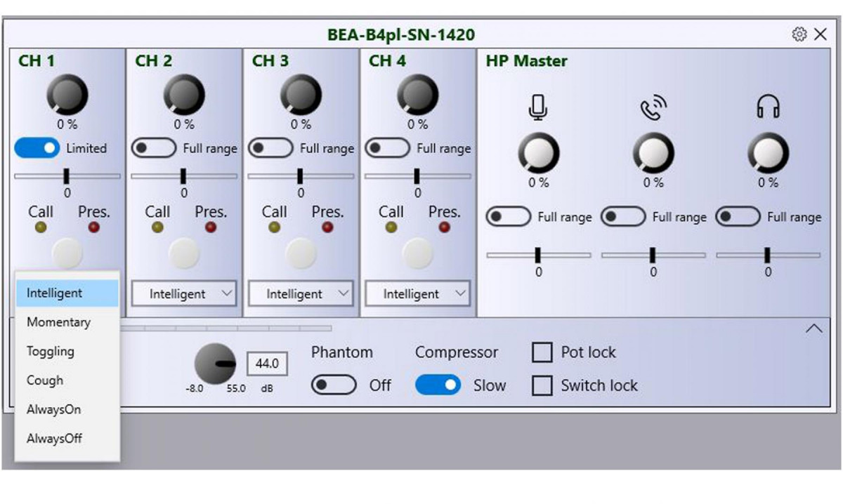Click the HP Master microphone icon
This screenshot has width=843, height=504.
538,107
